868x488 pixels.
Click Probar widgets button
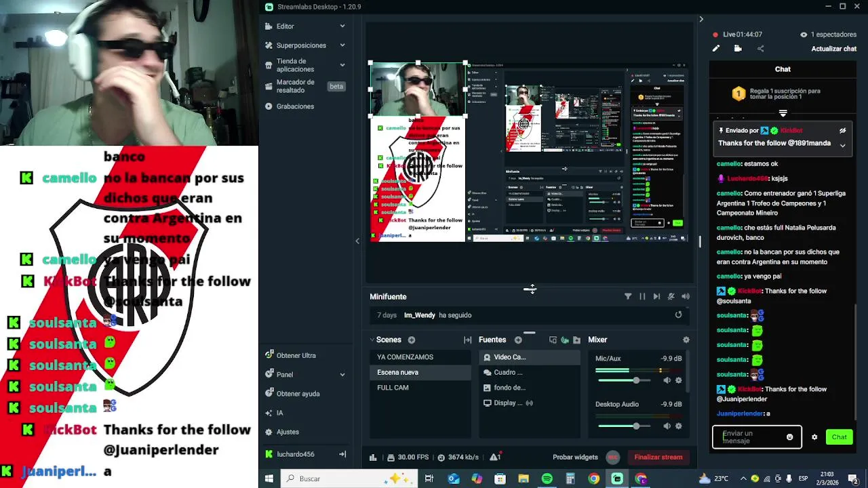click(575, 457)
